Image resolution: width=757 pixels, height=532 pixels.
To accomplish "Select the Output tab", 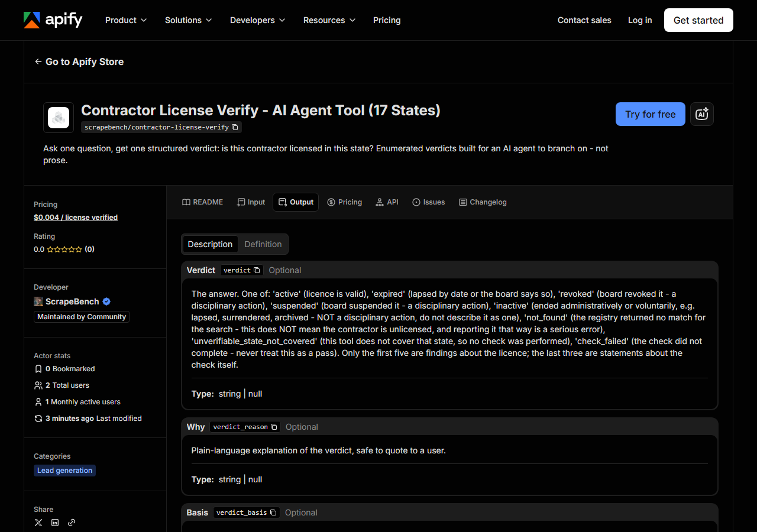I will (296, 202).
